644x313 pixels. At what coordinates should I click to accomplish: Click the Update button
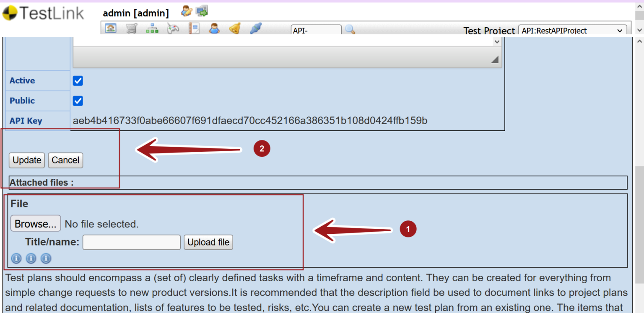[26, 160]
